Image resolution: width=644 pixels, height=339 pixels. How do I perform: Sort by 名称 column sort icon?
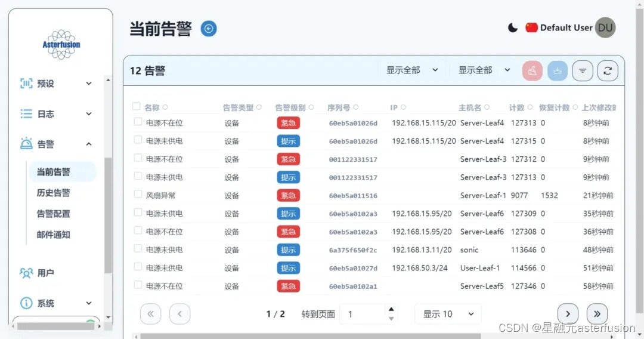click(x=165, y=107)
